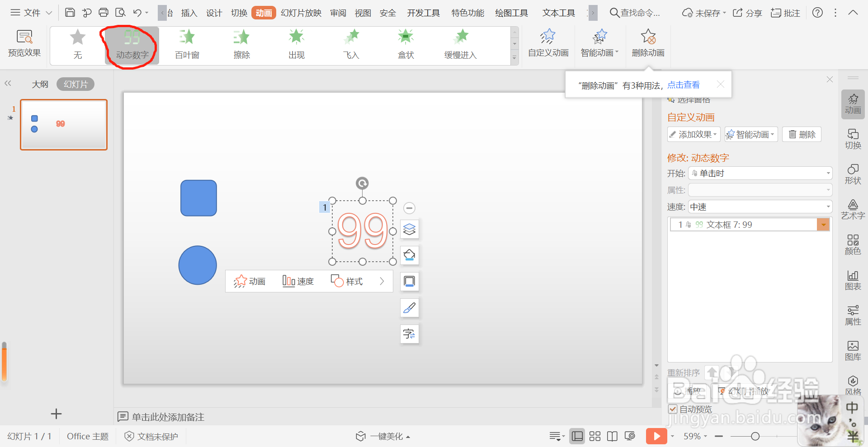Disable 自动预览 checkbox
The width and height of the screenshot is (868, 447).
pos(672,409)
